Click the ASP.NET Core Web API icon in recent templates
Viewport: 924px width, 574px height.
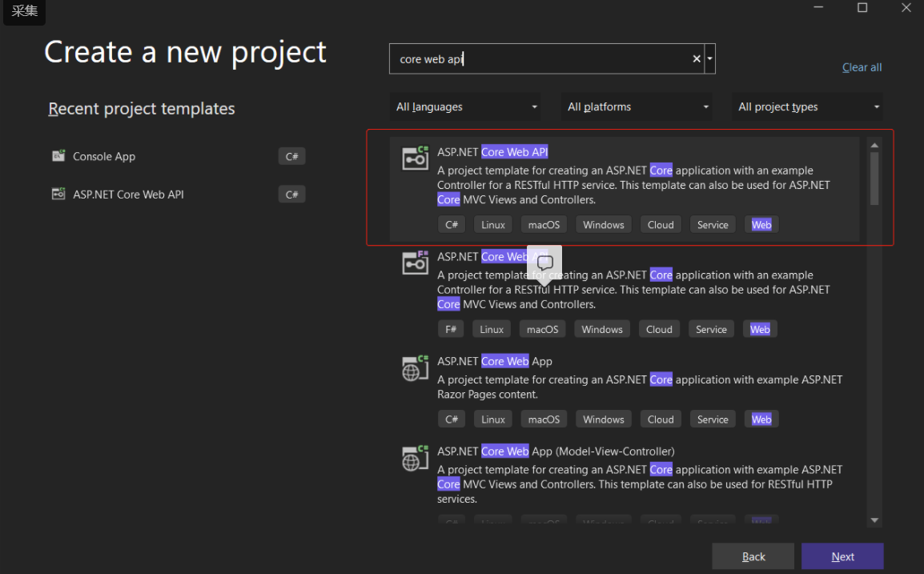(x=58, y=194)
